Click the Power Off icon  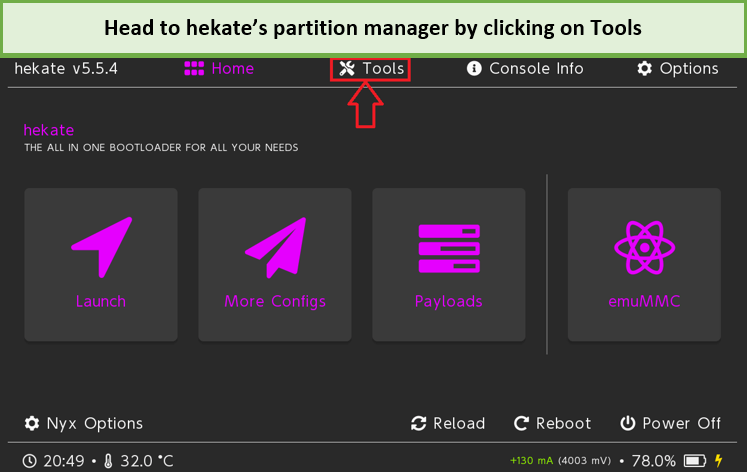[627, 423]
